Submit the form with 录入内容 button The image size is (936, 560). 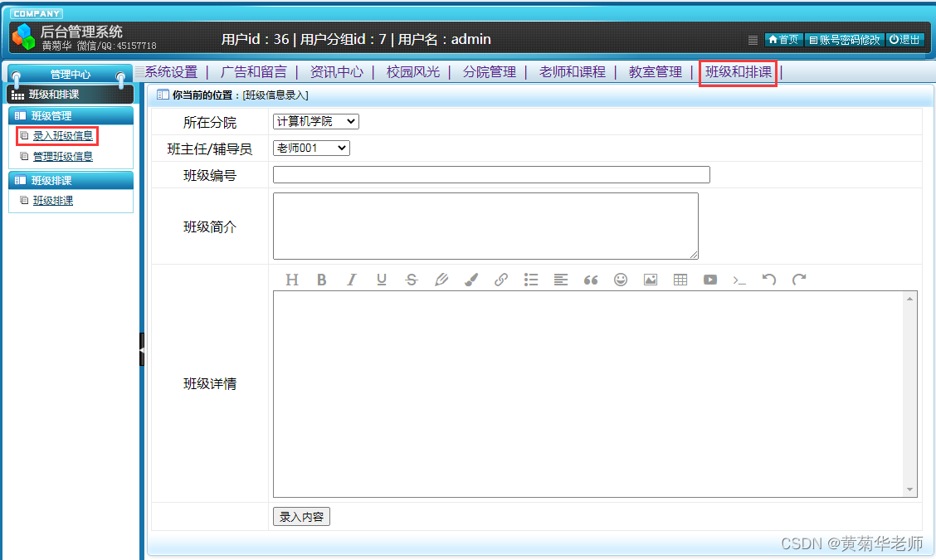pyautogui.click(x=301, y=516)
